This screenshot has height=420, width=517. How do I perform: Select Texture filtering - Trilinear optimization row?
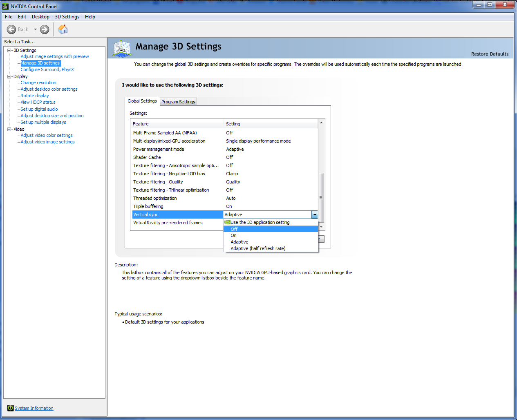click(224, 190)
